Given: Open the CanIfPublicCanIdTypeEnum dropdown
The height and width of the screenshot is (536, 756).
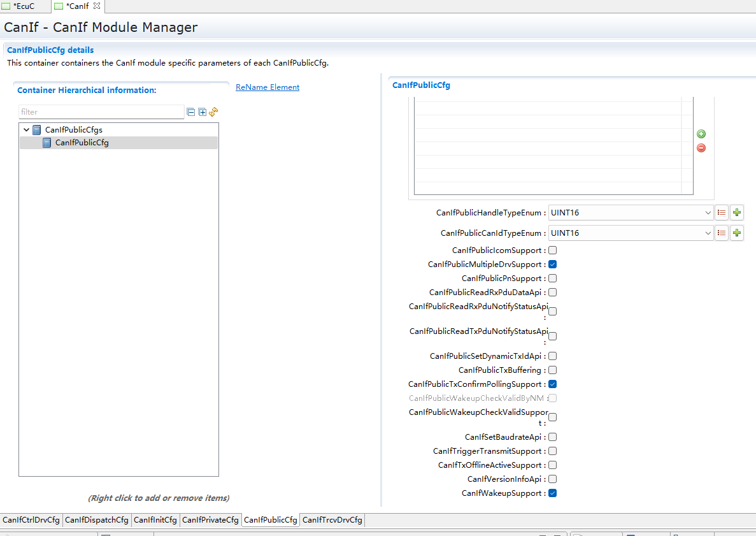Looking at the screenshot, I should [x=708, y=233].
